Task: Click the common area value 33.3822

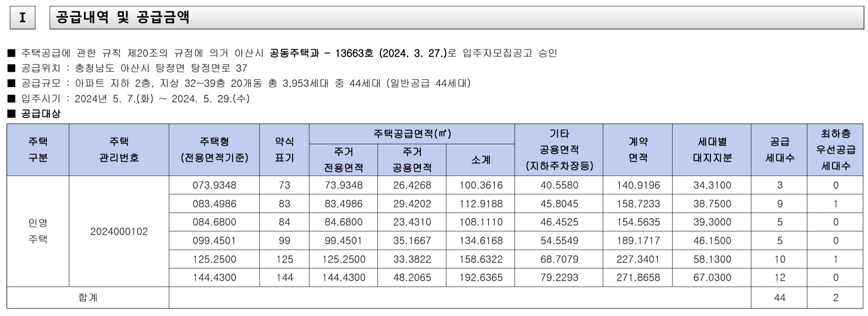Action: [412, 259]
